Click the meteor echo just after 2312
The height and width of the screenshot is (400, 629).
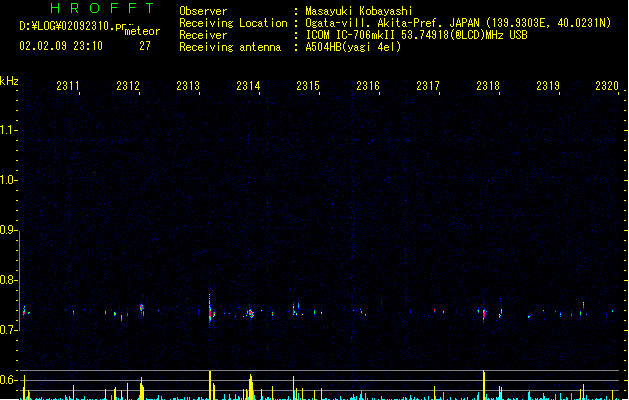coord(142,309)
